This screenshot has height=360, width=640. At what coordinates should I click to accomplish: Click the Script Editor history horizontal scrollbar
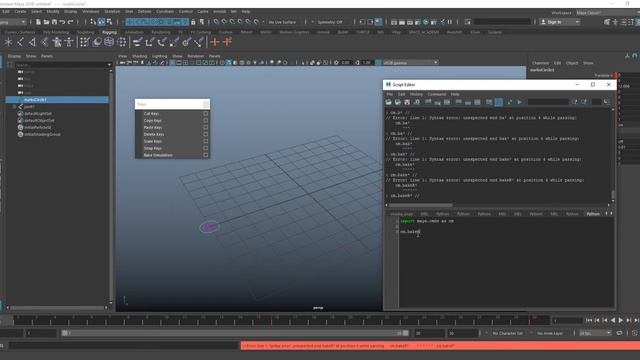pos(420,205)
